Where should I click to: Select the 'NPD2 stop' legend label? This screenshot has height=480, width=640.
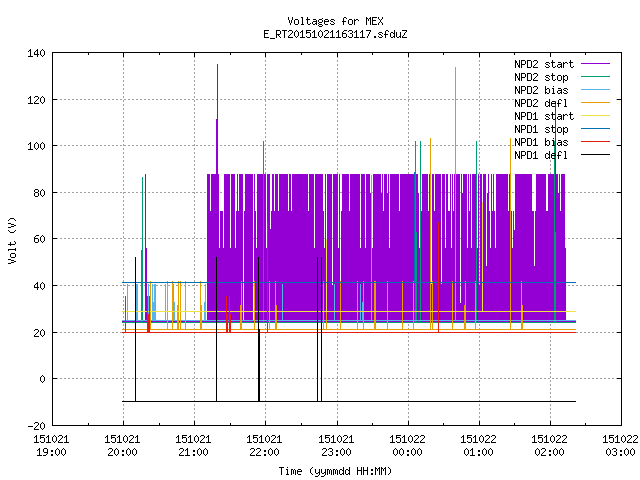[x=541, y=77]
